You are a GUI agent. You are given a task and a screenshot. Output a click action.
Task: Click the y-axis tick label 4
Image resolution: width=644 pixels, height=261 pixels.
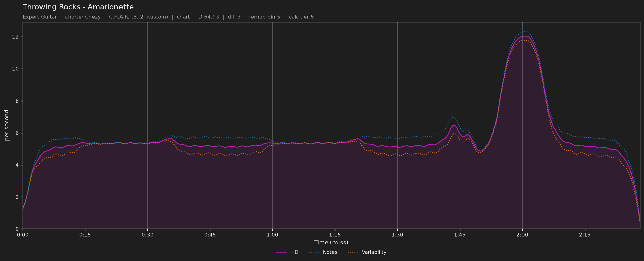[18, 165]
